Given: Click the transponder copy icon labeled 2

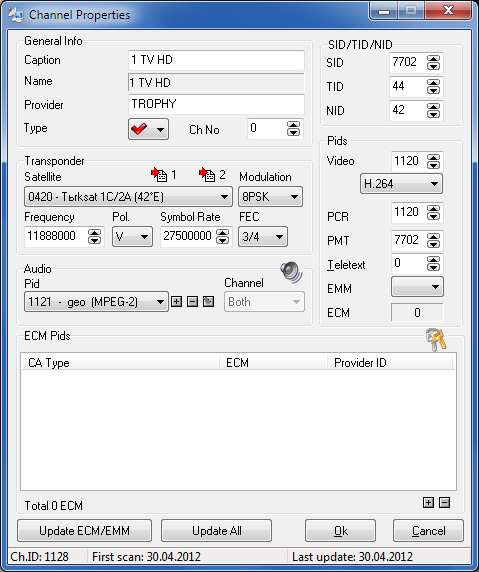Looking at the screenshot, I should pyautogui.click(x=207, y=175).
